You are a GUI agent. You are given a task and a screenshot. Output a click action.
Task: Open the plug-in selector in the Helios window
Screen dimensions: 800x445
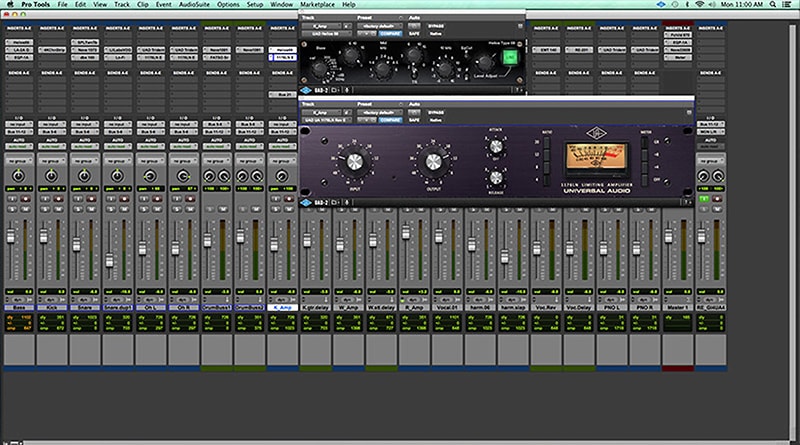click(x=327, y=33)
